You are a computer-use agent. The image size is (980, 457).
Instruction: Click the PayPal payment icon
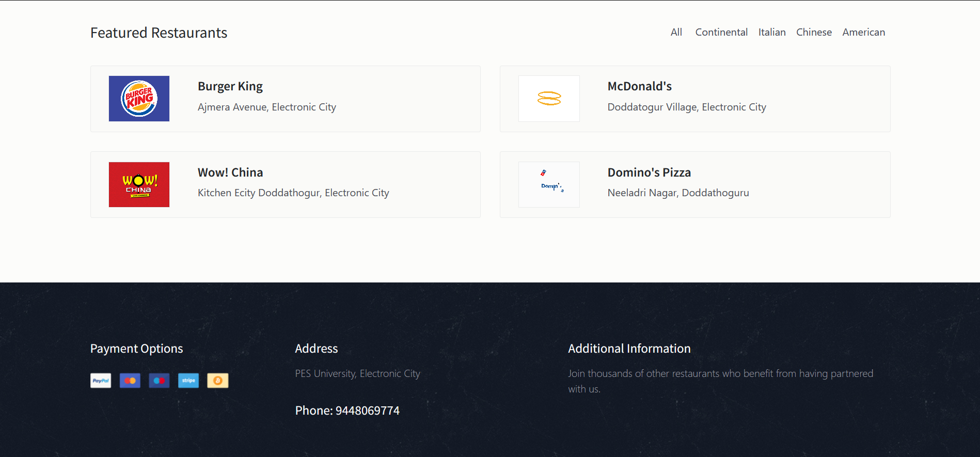tap(101, 381)
